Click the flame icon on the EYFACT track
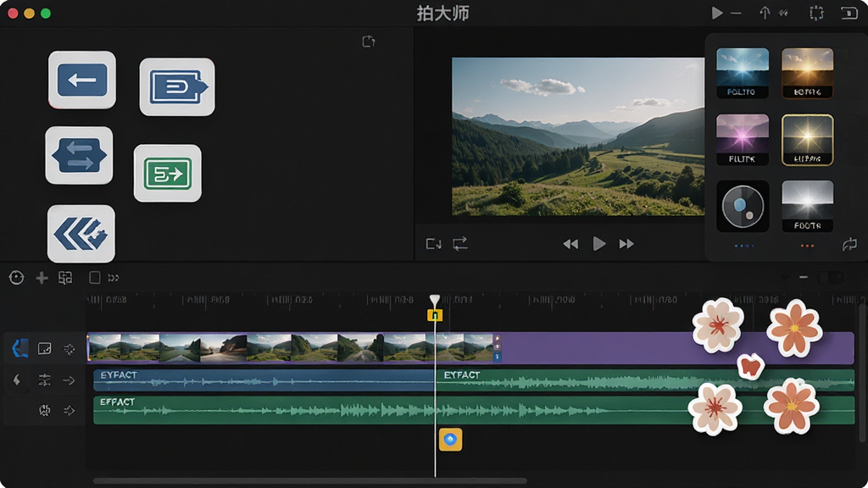Screen dimensions: 868x488 click(x=17, y=380)
